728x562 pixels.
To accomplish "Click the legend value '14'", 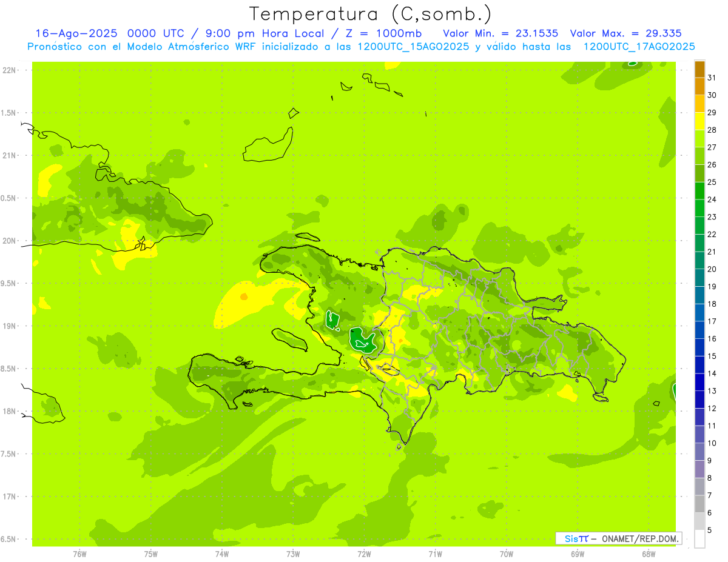I will pyautogui.click(x=712, y=373).
